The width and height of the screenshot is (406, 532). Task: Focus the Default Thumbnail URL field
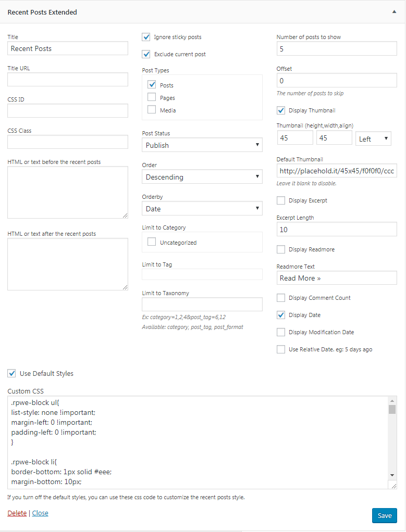pyautogui.click(x=337, y=171)
